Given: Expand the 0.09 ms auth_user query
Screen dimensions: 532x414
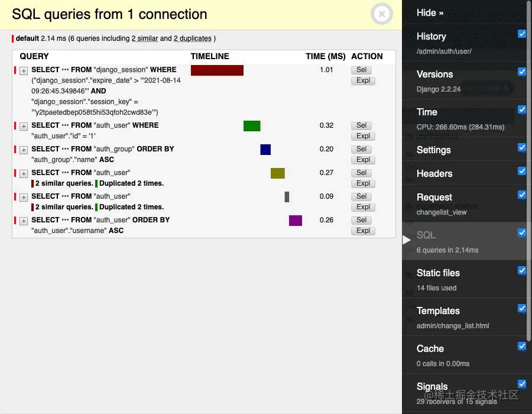Looking at the screenshot, I should point(24,197).
